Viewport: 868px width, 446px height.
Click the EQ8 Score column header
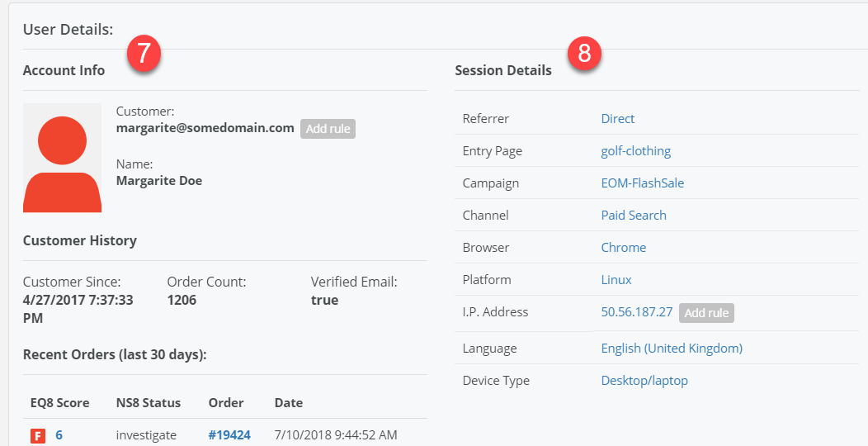(59, 403)
